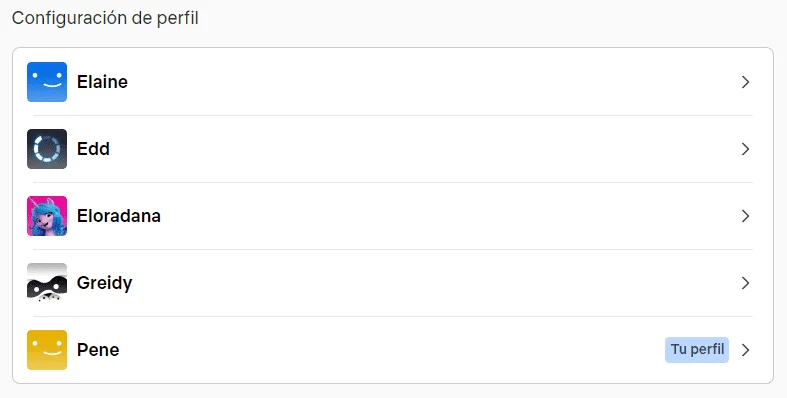Open Eloradana's settings via right chevron
This screenshot has width=787, height=398.
point(745,216)
